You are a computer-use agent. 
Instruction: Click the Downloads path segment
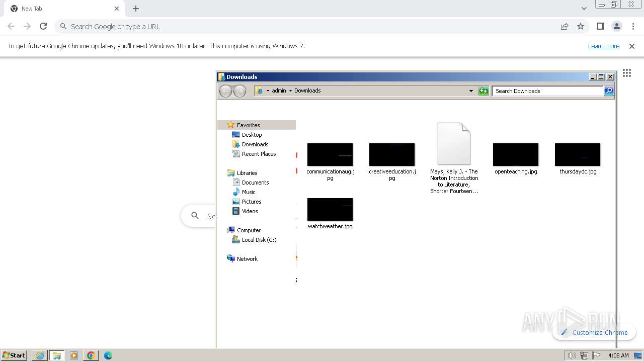pos(307,91)
